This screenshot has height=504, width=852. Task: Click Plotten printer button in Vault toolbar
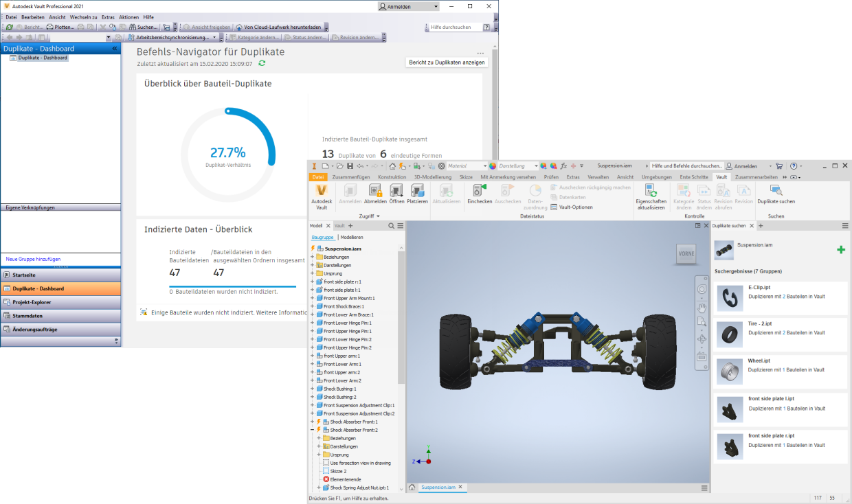pyautogui.click(x=60, y=27)
